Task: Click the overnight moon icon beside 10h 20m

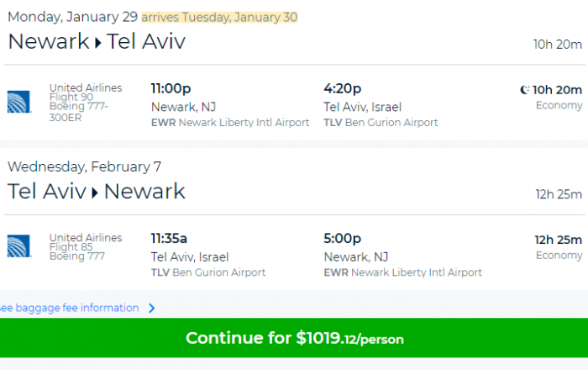Action: (525, 90)
